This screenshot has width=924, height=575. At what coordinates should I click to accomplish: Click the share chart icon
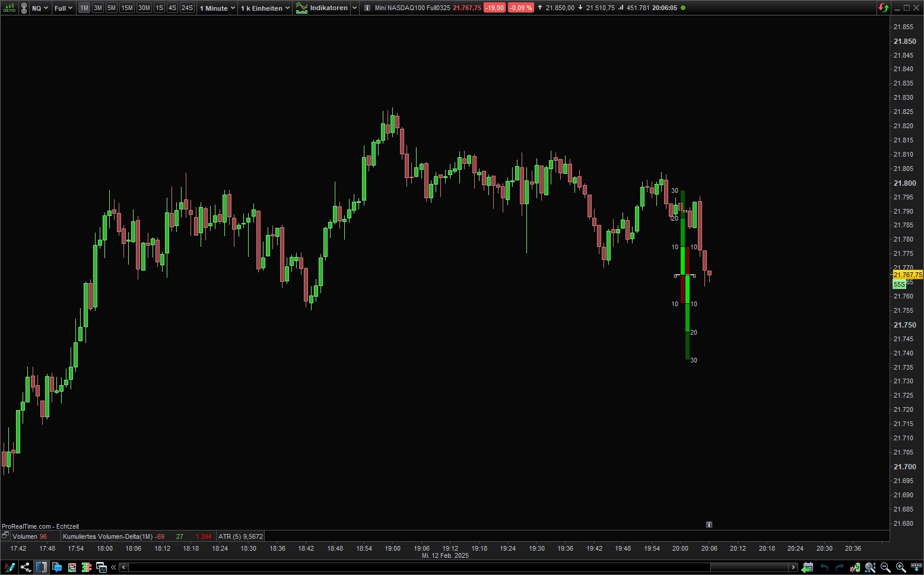click(26, 567)
